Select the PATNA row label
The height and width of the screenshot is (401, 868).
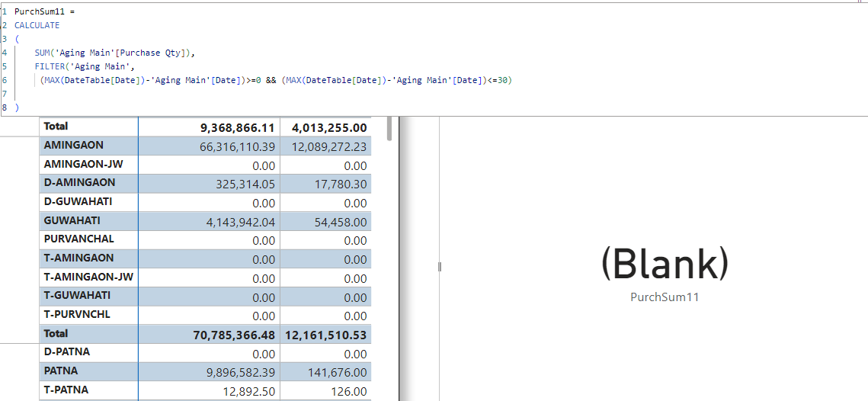[x=60, y=371]
